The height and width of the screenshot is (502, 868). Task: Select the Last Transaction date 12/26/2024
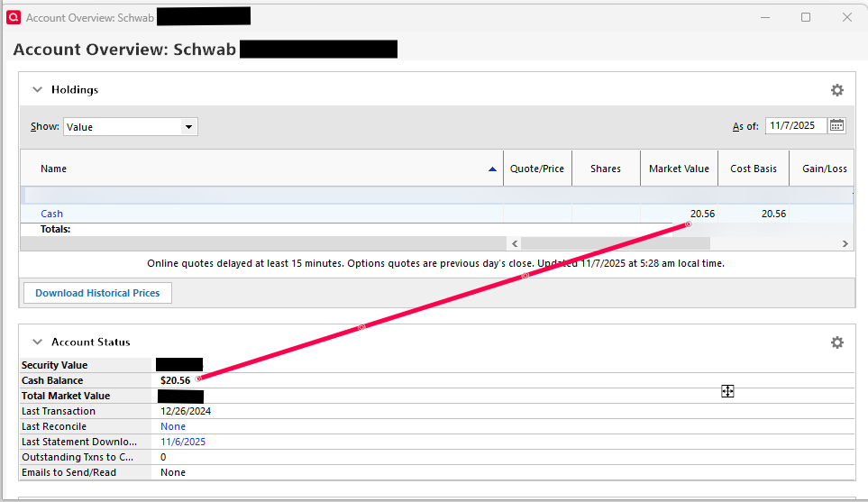(x=186, y=411)
